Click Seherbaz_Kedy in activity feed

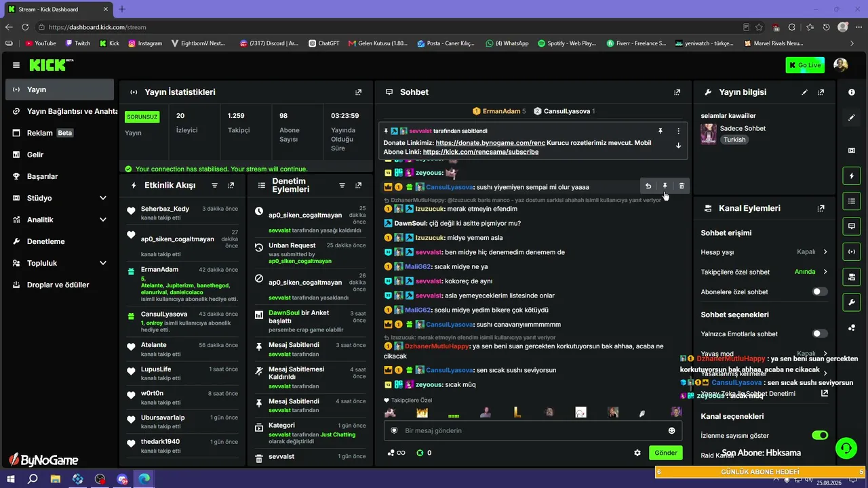click(x=165, y=209)
